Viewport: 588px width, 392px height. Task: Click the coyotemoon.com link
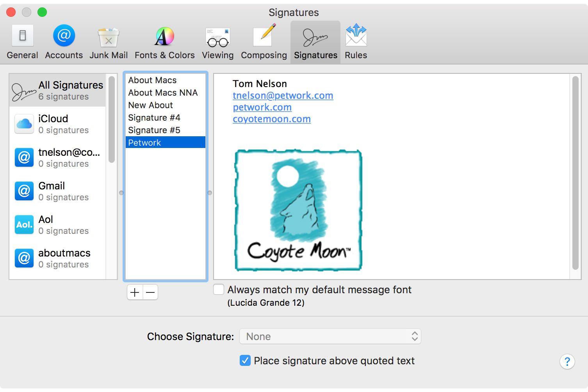point(272,119)
